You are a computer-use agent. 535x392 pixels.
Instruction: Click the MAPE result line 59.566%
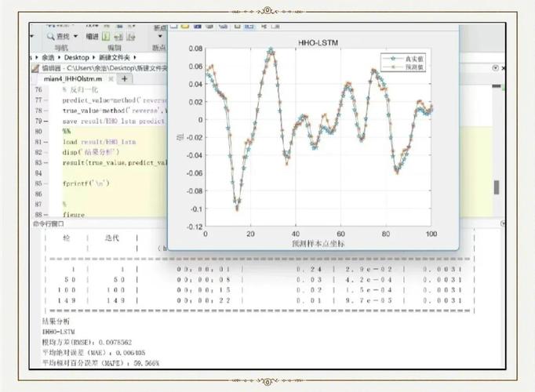100,363
